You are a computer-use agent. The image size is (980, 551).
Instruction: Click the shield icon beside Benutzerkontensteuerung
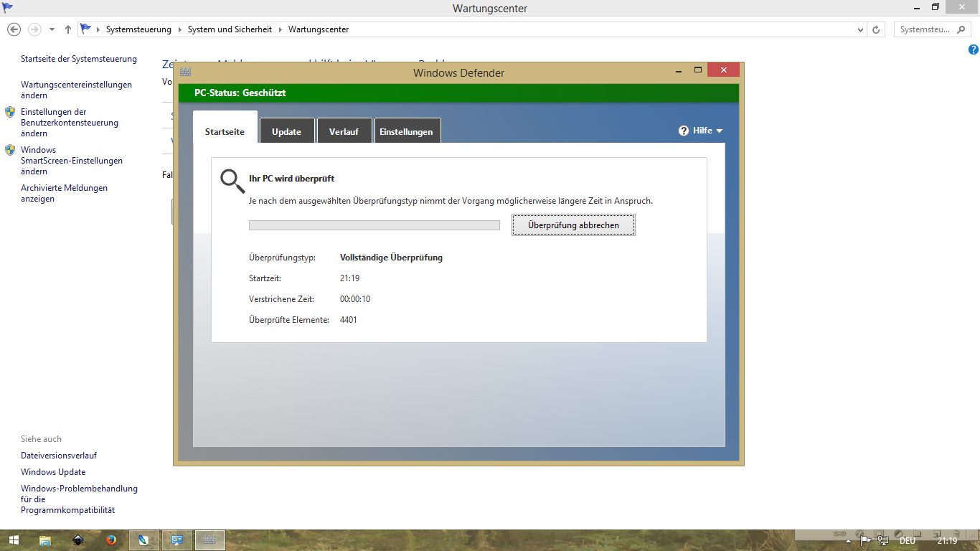tap(10, 112)
